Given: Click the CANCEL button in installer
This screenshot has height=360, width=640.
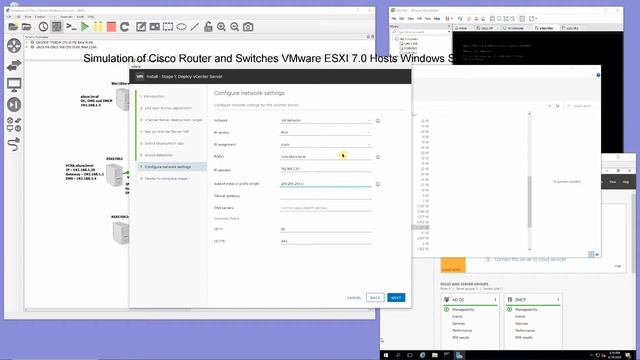Looking at the screenshot, I should [354, 298].
